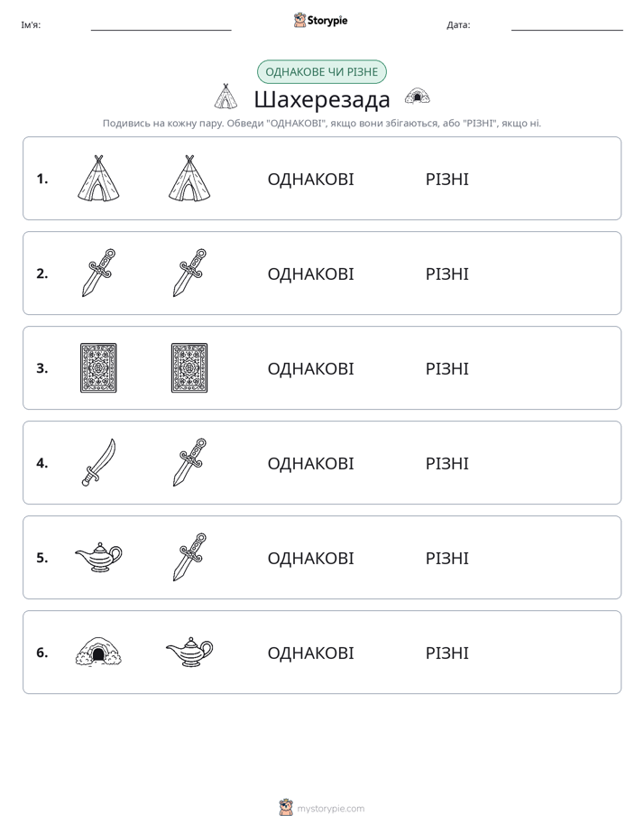Image resolution: width=644 pixels, height=834 pixels.
Task: Select РІЗНІ for row 5
Action: (x=447, y=558)
